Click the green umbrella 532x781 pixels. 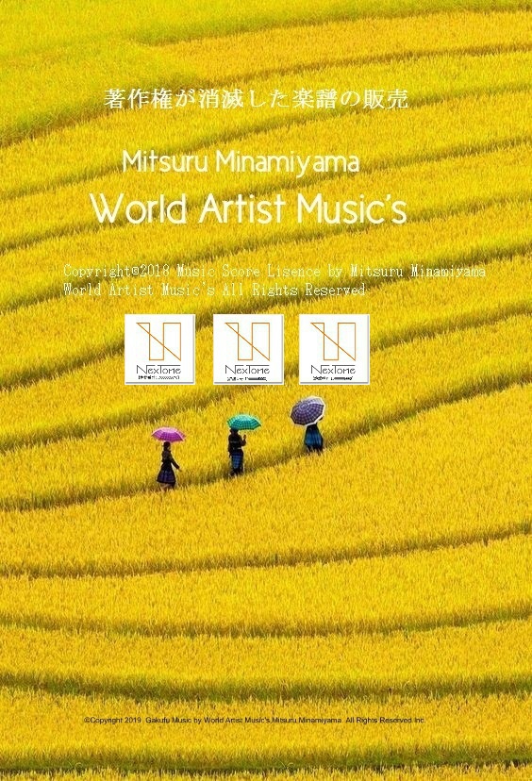[244, 423]
